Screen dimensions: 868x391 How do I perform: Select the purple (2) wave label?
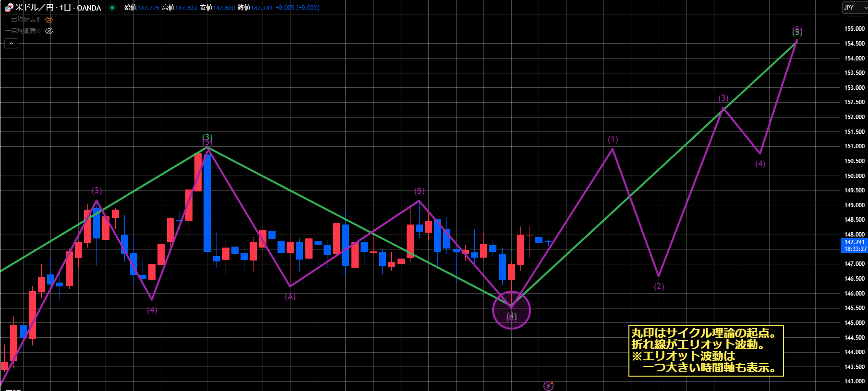point(659,286)
